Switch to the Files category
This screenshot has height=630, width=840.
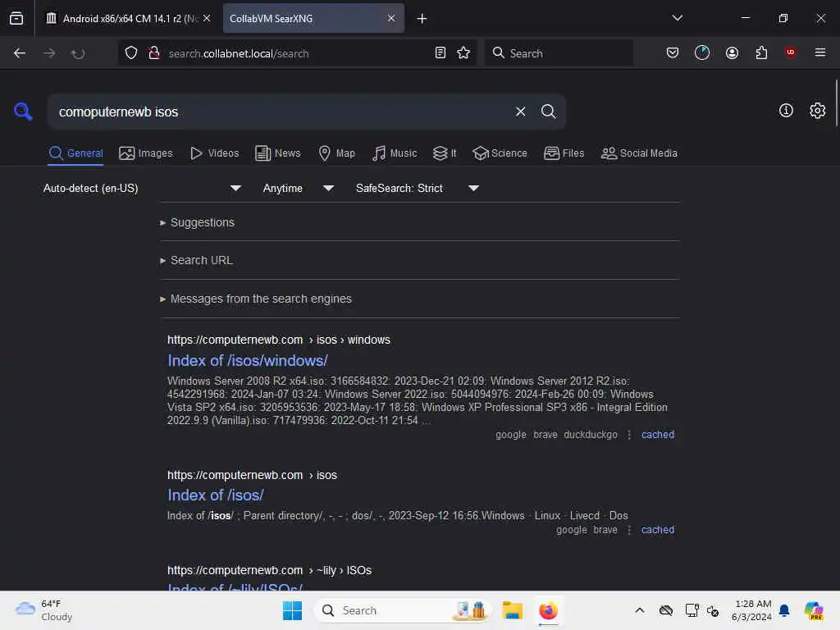(x=564, y=153)
